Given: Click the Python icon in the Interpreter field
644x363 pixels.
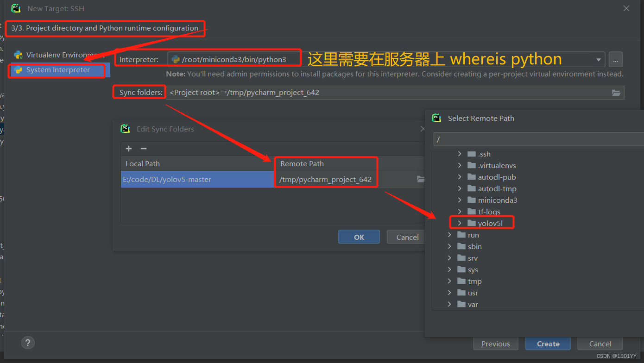Looking at the screenshot, I should pos(176,59).
